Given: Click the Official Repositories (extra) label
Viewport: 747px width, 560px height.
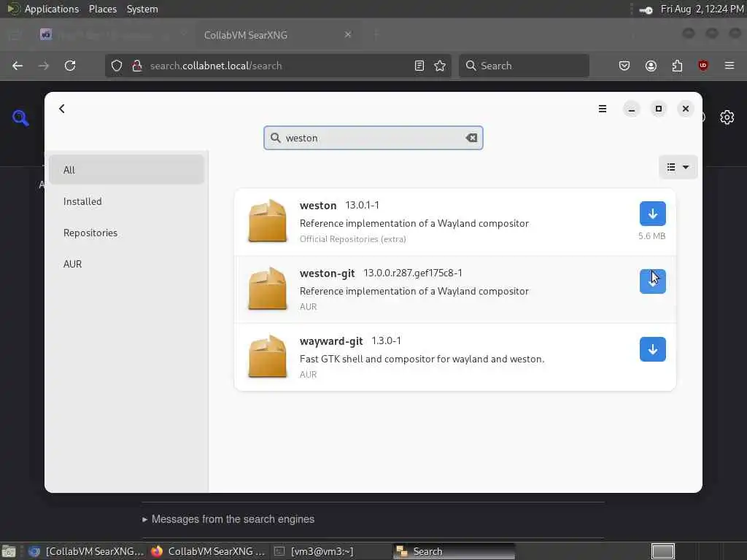Looking at the screenshot, I should (x=352, y=239).
